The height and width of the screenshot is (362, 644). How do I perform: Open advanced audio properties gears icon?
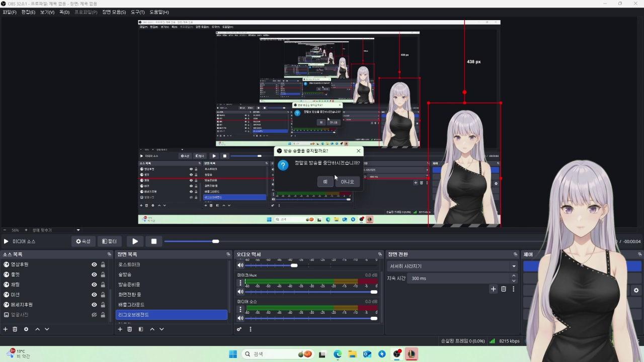(239, 329)
